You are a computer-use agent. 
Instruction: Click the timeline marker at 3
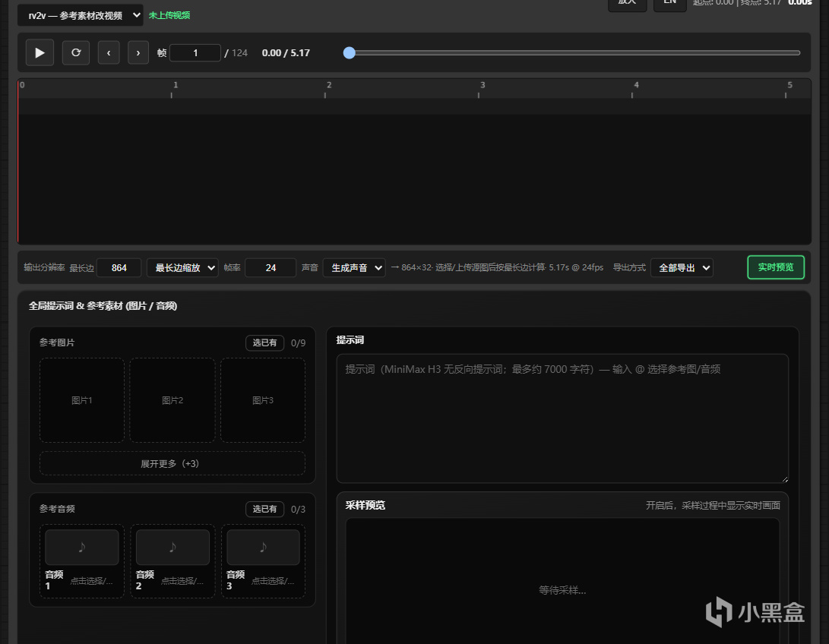coord(483,85)
